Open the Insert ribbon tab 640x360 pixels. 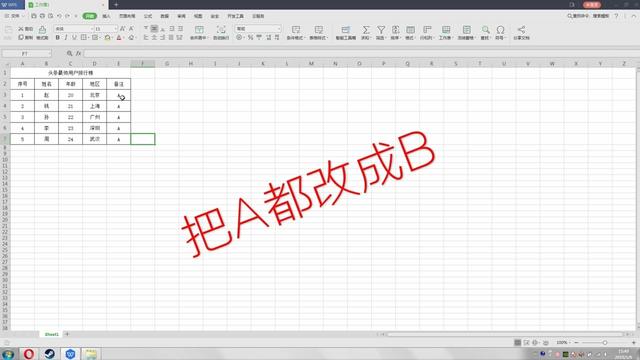107,16
